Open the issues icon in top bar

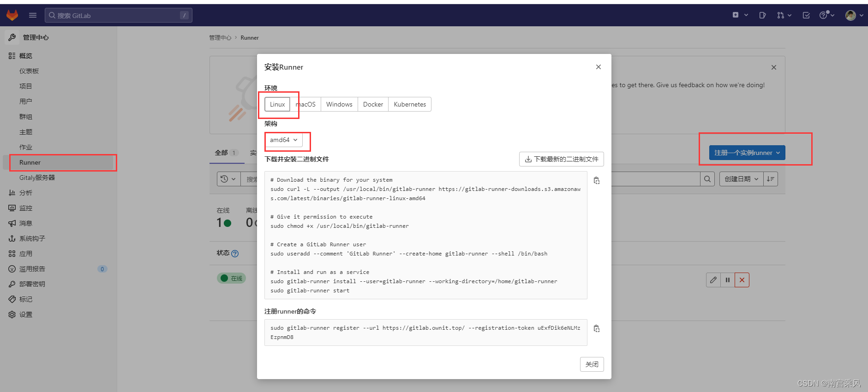[762, 15]
